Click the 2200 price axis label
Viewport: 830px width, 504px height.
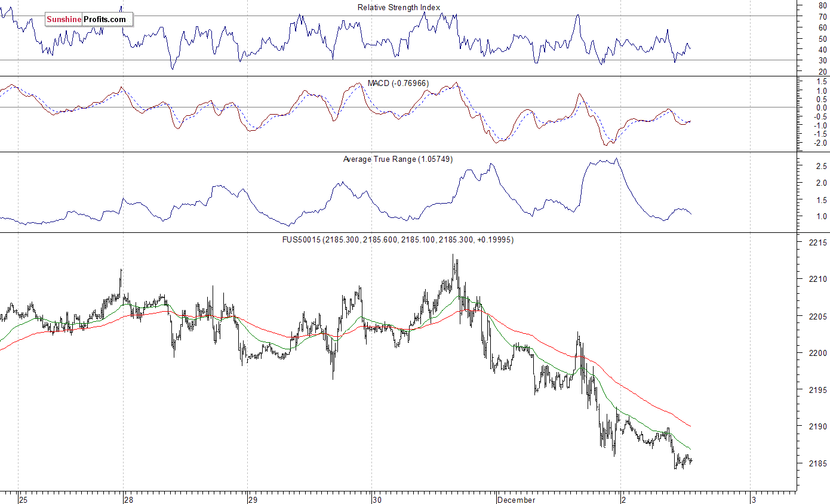pyautogui.click(x=819, y=354)
